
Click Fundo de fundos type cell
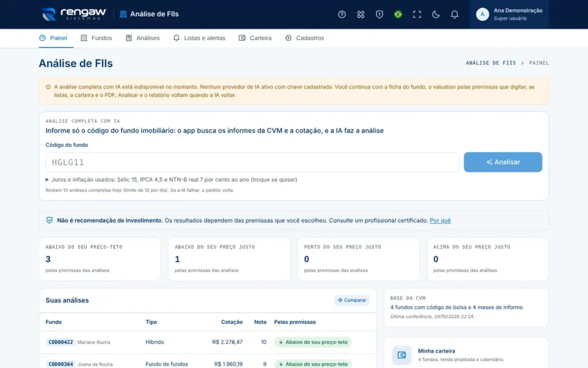pos(167,364)
